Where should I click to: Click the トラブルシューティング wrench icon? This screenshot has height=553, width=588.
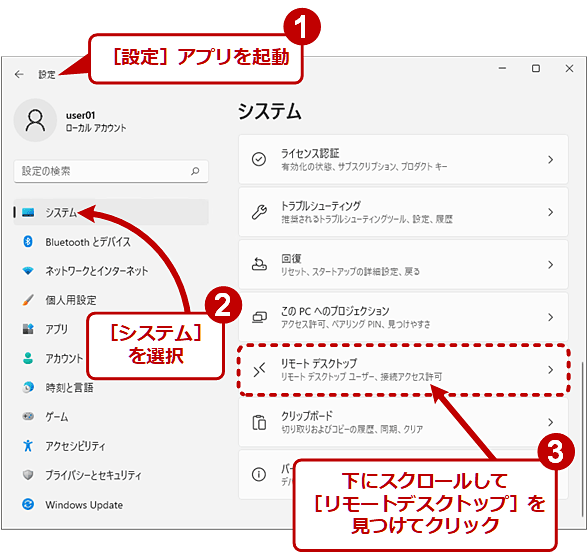[x=259, y=212]
